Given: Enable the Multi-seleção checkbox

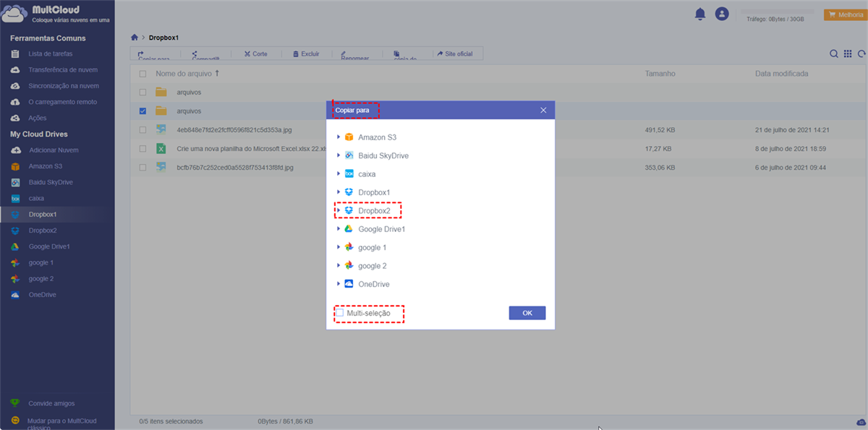Looking at the screenshot, I should click(339, 313).
